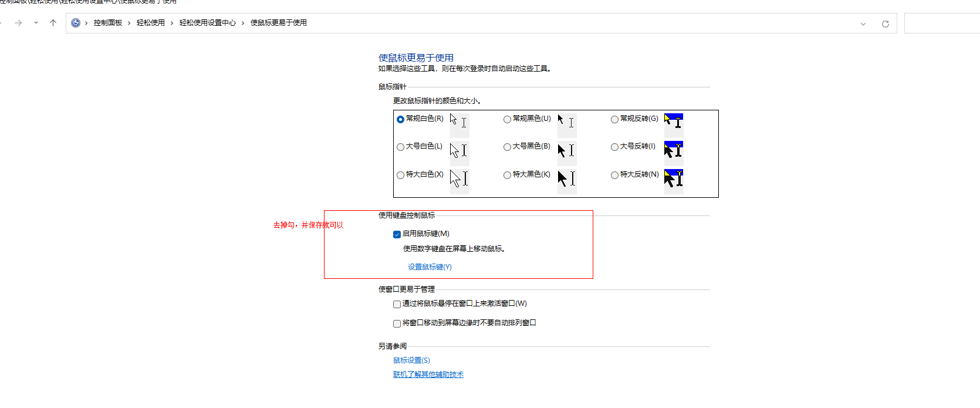Click the Control Panel globe icon

(76, 23)
